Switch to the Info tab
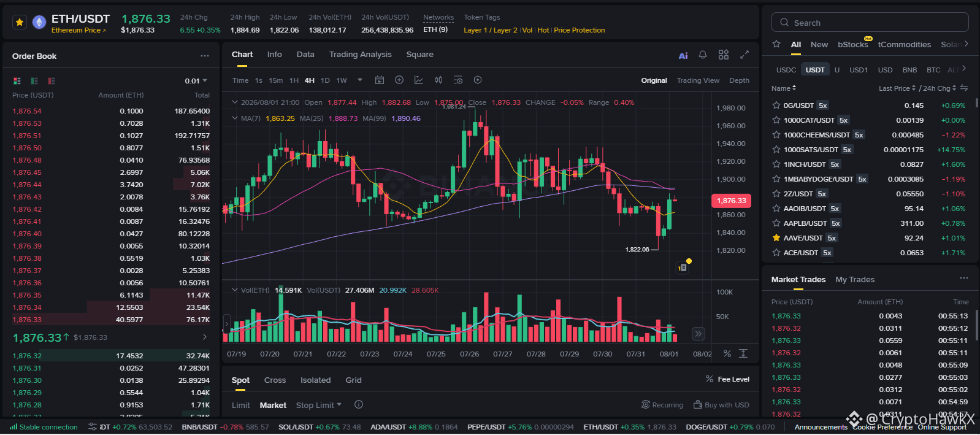 (275, 55)
